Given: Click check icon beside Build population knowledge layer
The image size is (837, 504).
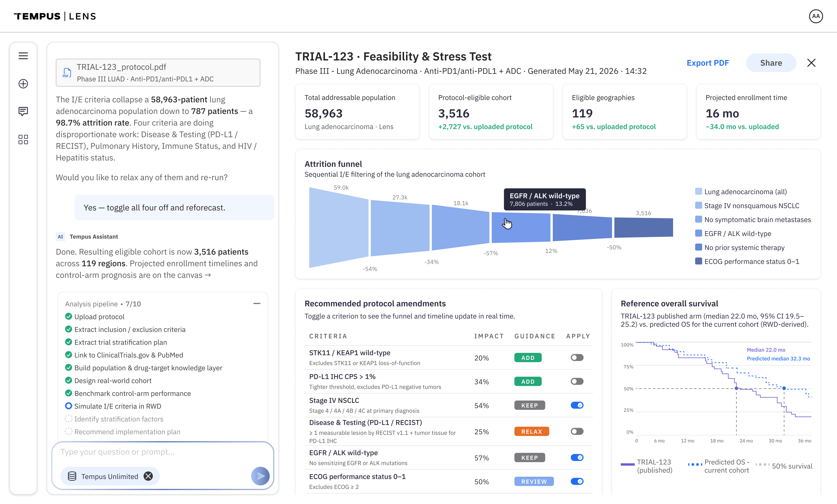Looking at the screenshot, I should click(68, 368).
